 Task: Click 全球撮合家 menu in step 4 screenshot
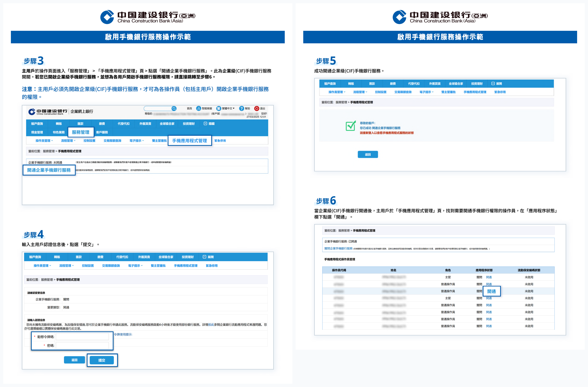(166, 257)
